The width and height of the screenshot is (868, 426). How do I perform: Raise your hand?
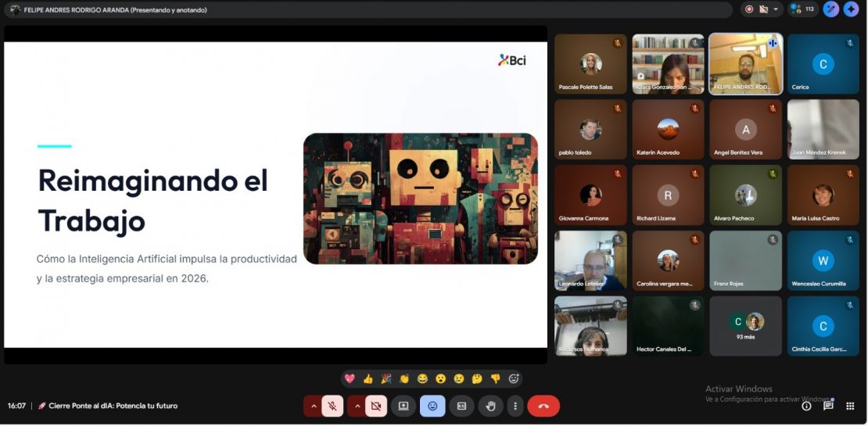coord(491,406)
